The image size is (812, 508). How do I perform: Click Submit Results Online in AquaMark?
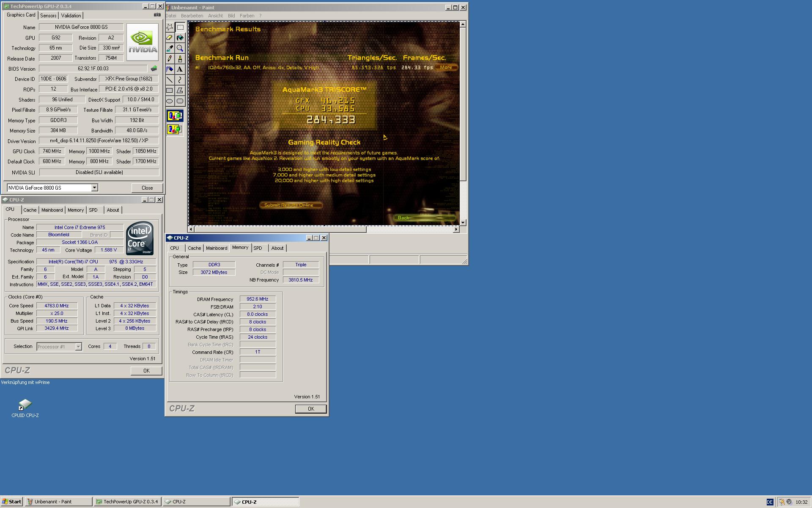coord(291,205)
